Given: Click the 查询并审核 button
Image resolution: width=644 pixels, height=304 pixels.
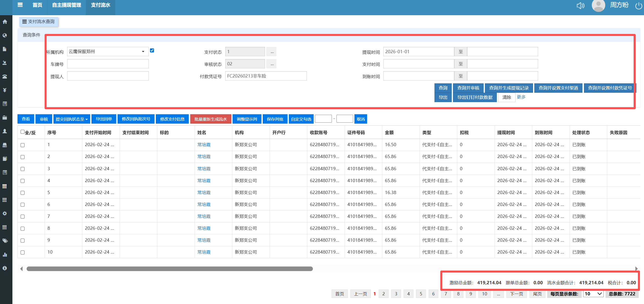Looking at the screenshot, I should click(x=468, y=88).
